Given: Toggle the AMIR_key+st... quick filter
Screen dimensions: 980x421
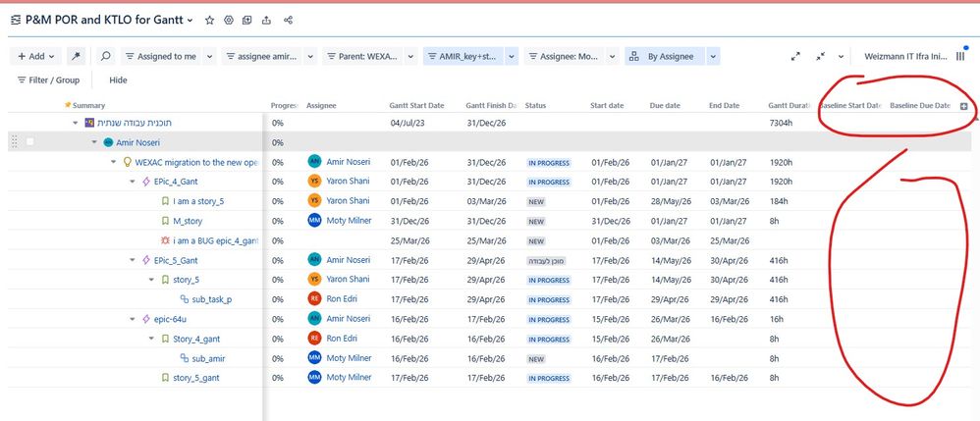Looking at the screenshot, I should [463, 56].
